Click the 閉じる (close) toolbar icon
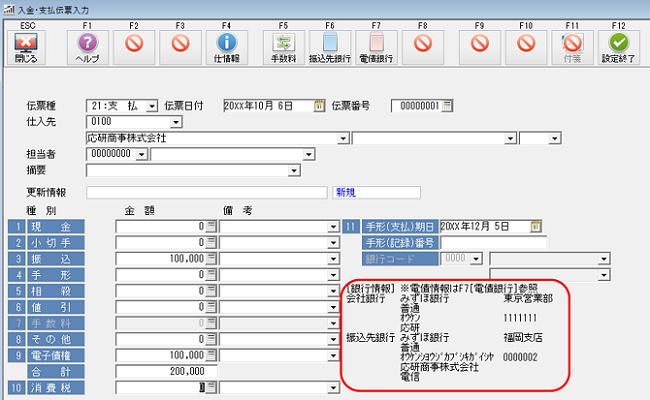This screenshot has width=650, height=400. tap(25, 44)
